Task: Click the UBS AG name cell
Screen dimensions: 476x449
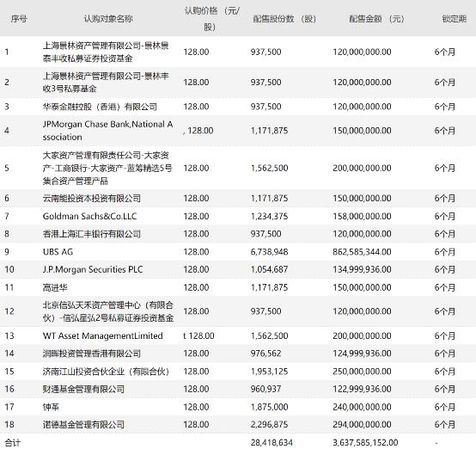Action: pos(58,252)
